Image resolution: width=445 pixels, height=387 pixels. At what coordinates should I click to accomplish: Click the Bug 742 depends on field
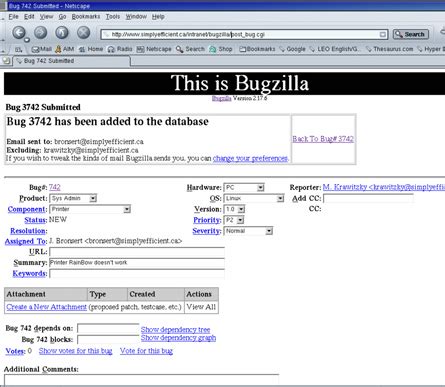pos(108,328)
